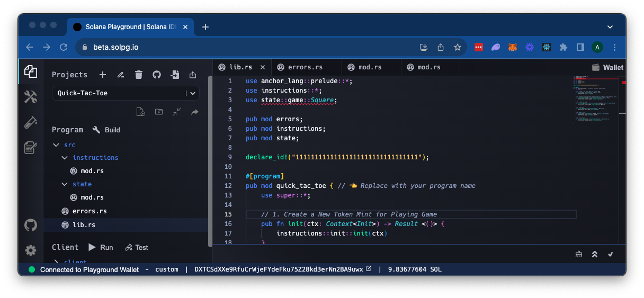
Task: Open the Tutorials notepad sidebar page
Action: 31,148
